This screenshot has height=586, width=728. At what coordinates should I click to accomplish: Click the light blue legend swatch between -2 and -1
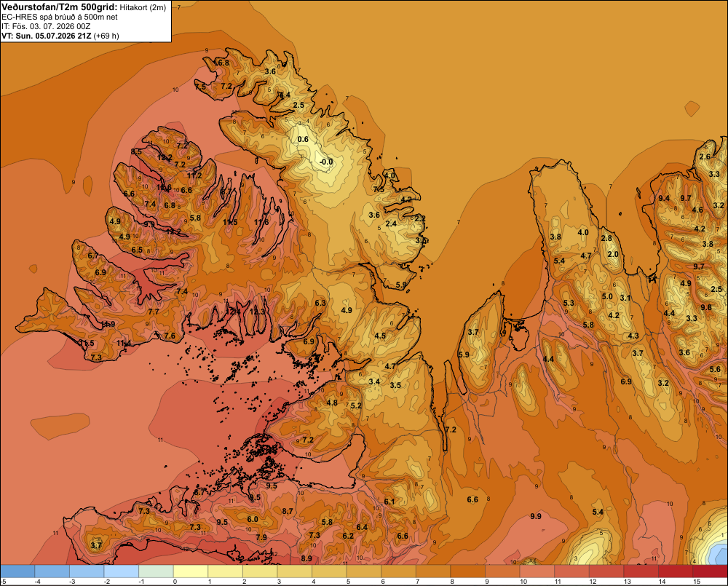click(x=121, y=571)
